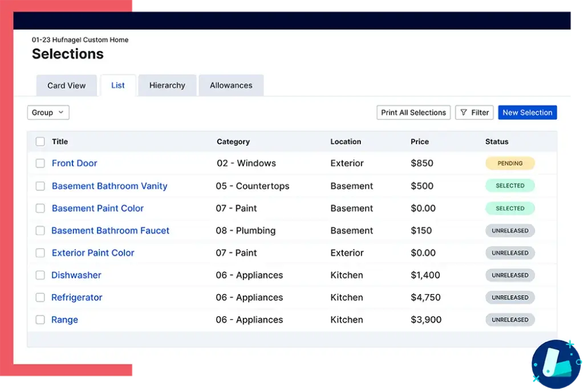
Task: Check the select-all checkbox in the header
Action: click(40, 141)
